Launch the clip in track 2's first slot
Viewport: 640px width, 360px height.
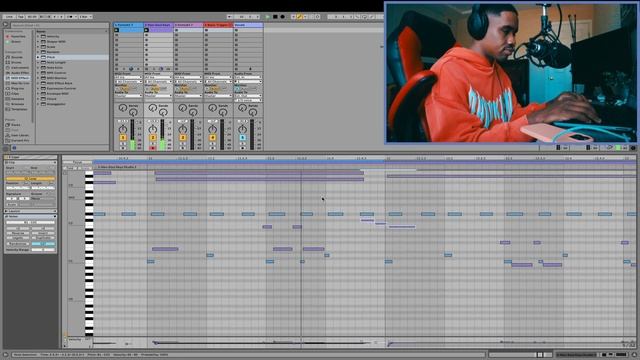click(x=146, y=30)
